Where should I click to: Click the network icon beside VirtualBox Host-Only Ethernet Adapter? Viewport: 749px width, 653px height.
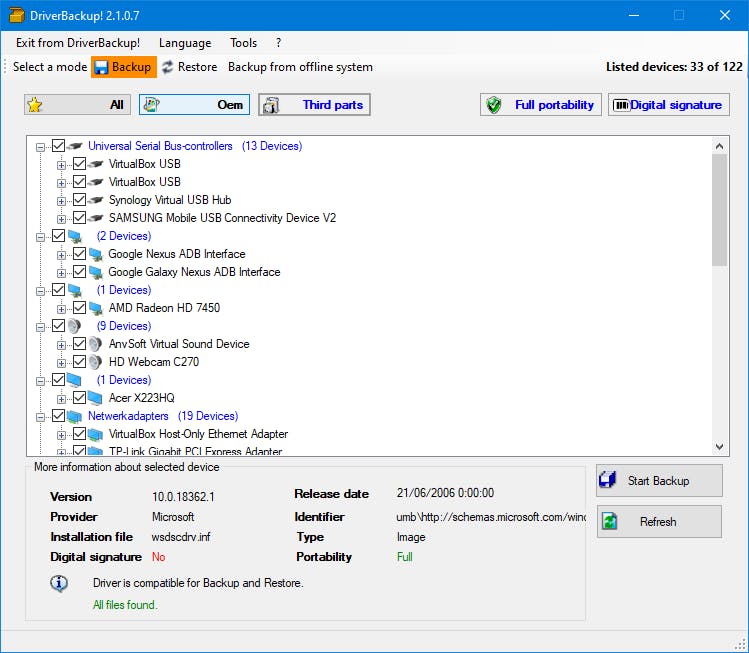pyautogui.click(x=95, y=435)
